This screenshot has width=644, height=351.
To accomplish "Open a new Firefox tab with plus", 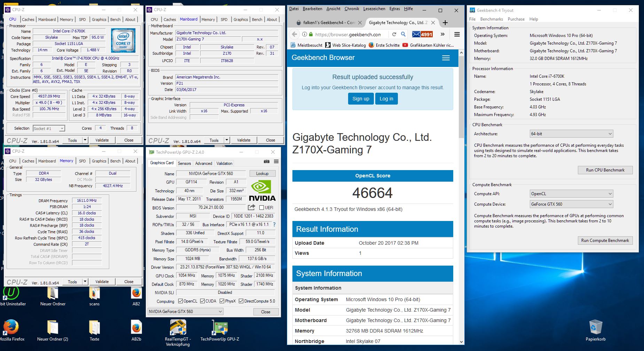I will click(445, 23).
